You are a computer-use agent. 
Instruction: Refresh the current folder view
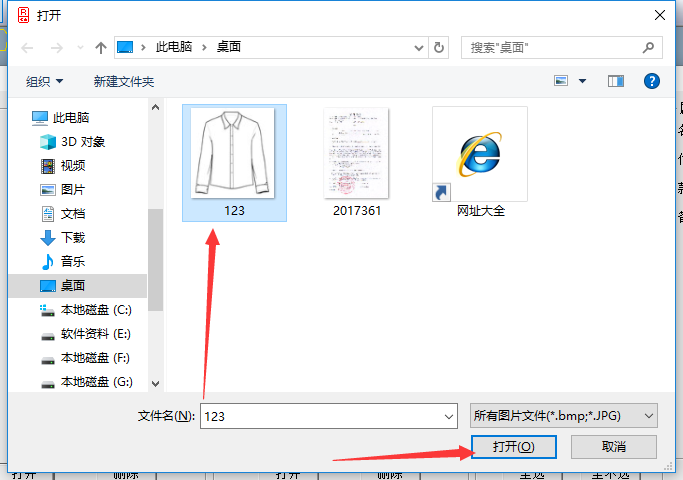tap(440, 47)
